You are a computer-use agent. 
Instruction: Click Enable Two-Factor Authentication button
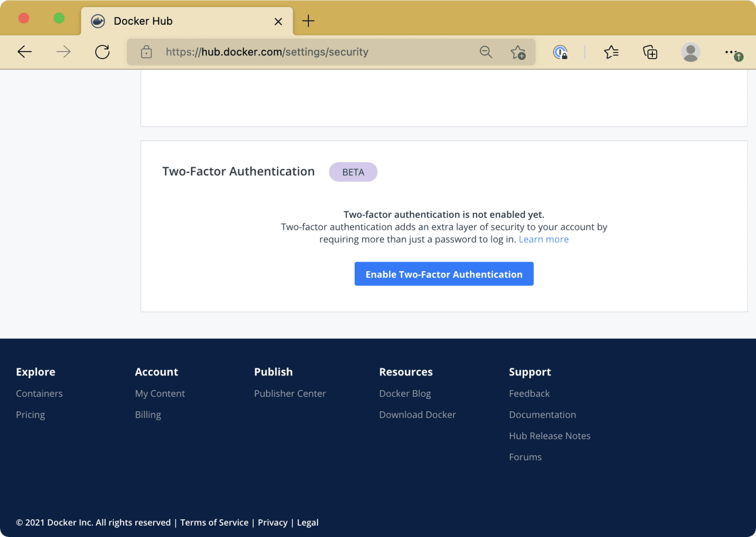tap(444, 274)
